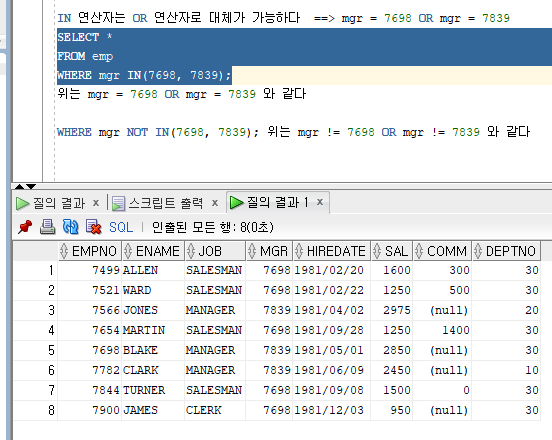Click COMM cell 1400
The width and height of the screenshot is (552, 440).
pyautogui.click(x=442, y=330)
